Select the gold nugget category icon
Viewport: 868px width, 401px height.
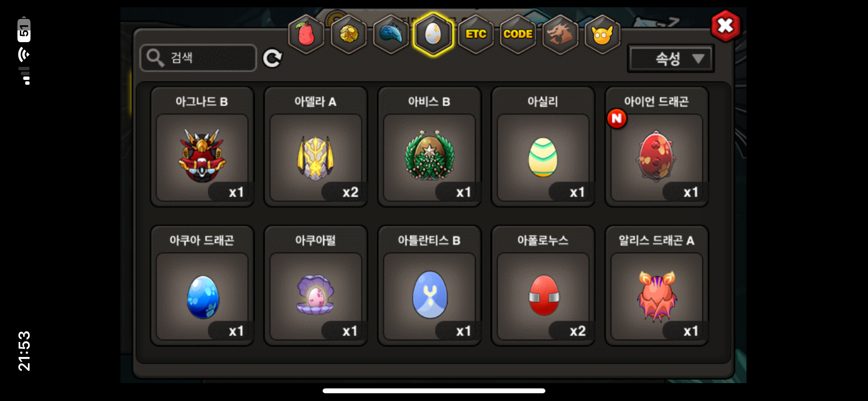[349, 34]
